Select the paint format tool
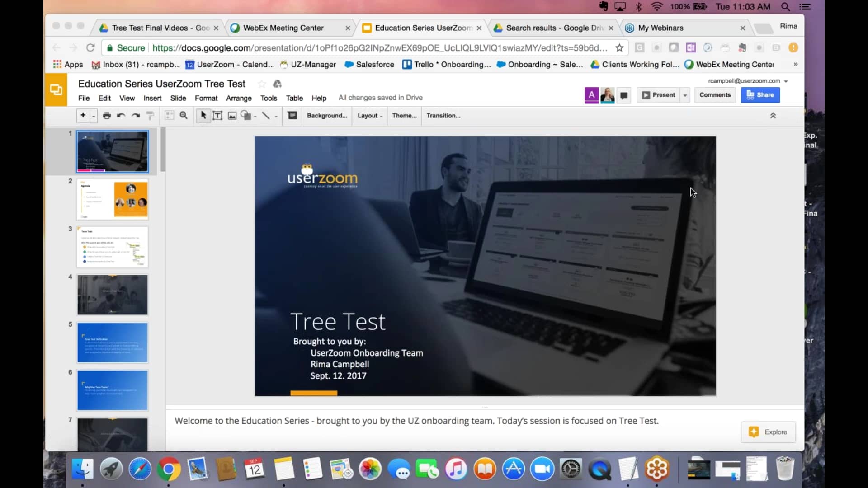868x488 pixels. click(x=150, y=116)
